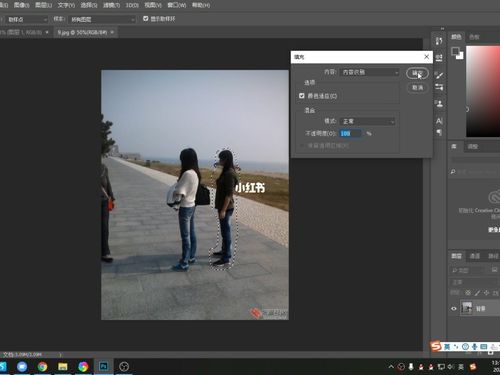The height and width of the screenshot is (375, 500).
Task: Switch to the 调整 adjustments tab
Action: 473,147
